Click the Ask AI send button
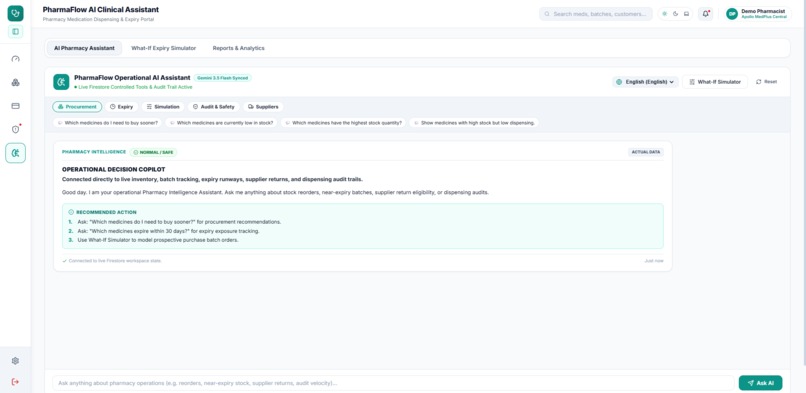This screenshot has height=393, width=806. [760, 383]
